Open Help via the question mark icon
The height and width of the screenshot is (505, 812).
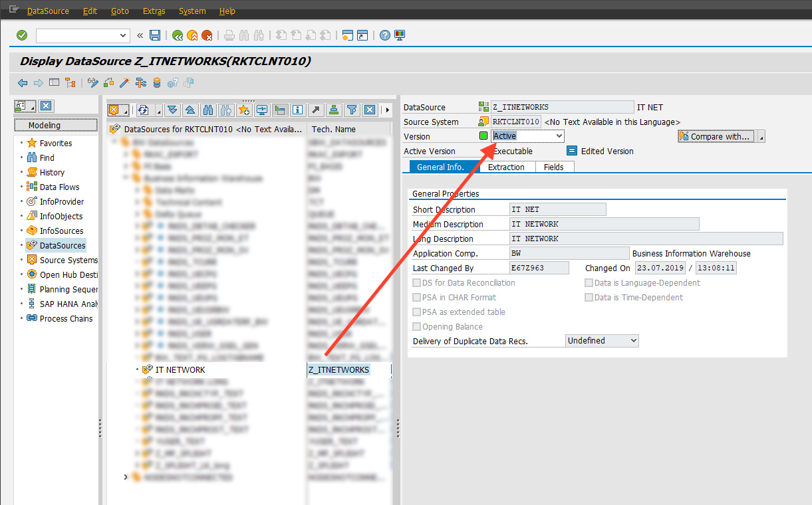384,35
